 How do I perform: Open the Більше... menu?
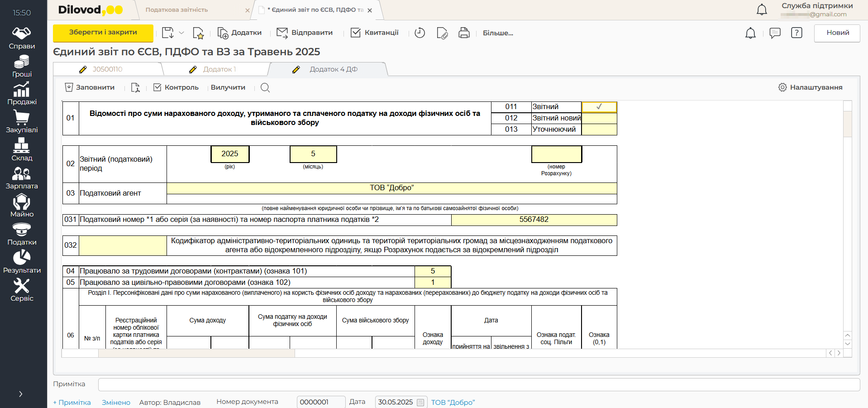tap(498, 33)
